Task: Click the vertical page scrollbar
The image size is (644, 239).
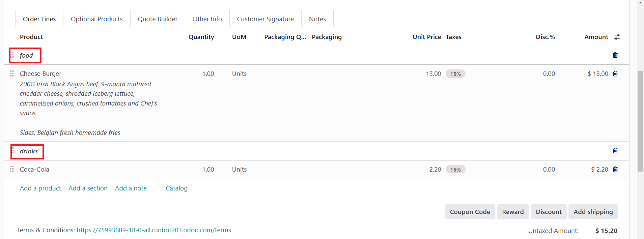Action: [640, 121]
